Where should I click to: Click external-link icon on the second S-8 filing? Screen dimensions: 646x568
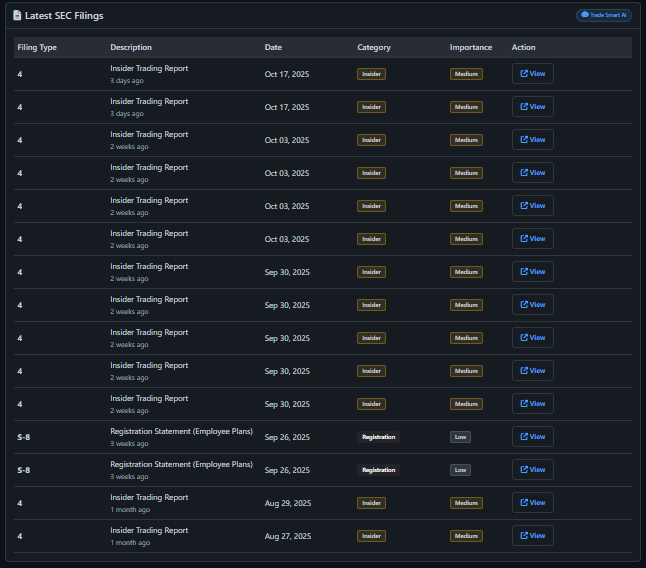[x=524, y=470]
